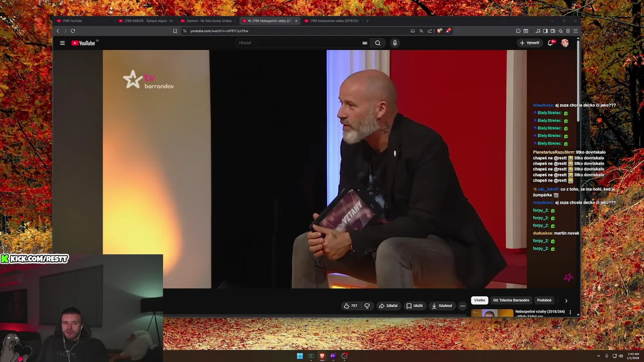This screenshot has height=362, width=644.
Task: Expand more filter chips with right chevron
Action: 566,301
